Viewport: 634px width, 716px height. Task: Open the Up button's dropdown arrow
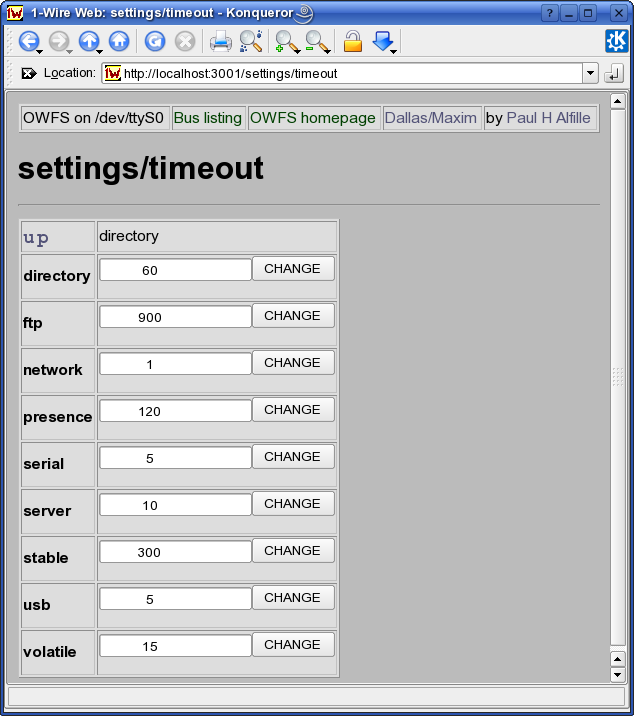point(99,52)
